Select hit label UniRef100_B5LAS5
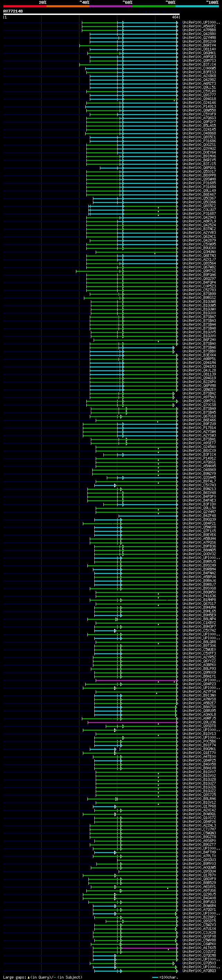Image resolution: width=222 pixels, height=980 pixels. pos(199,125)
